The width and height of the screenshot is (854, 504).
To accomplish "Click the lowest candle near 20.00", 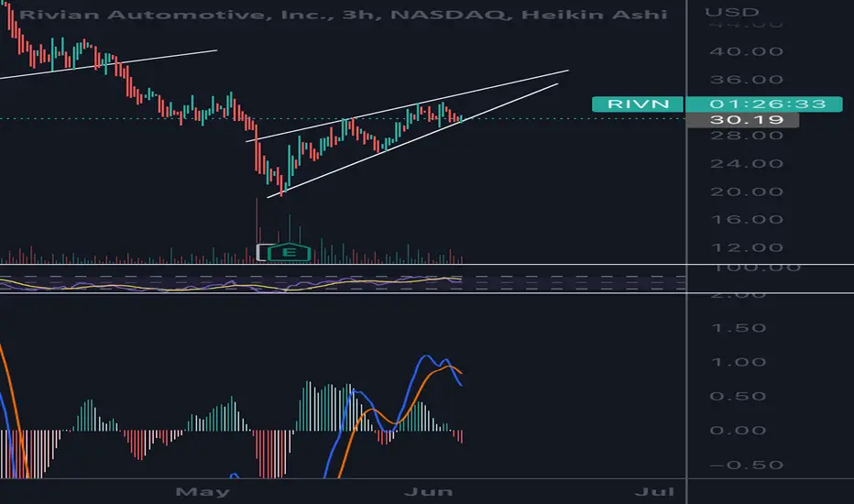I will (x=281, y=185).
